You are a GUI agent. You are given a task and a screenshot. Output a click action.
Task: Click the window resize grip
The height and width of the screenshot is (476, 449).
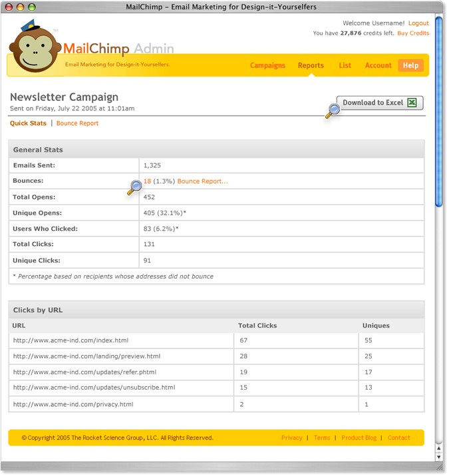click(439, 467)
